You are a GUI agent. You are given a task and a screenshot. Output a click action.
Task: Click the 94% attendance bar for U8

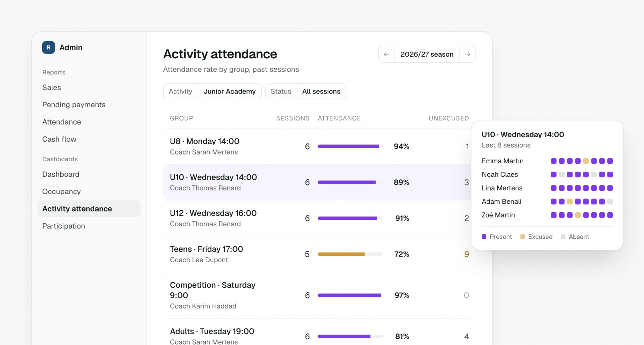350,147
